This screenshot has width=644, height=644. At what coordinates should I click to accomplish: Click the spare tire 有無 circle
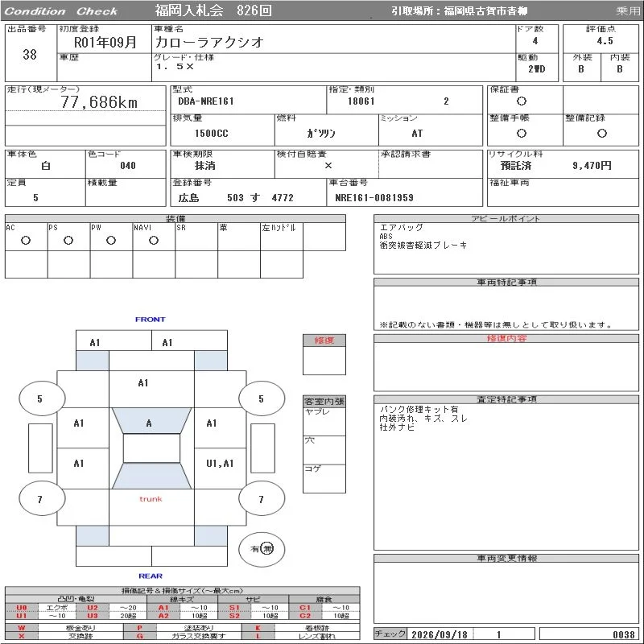(x=262, y=549)
